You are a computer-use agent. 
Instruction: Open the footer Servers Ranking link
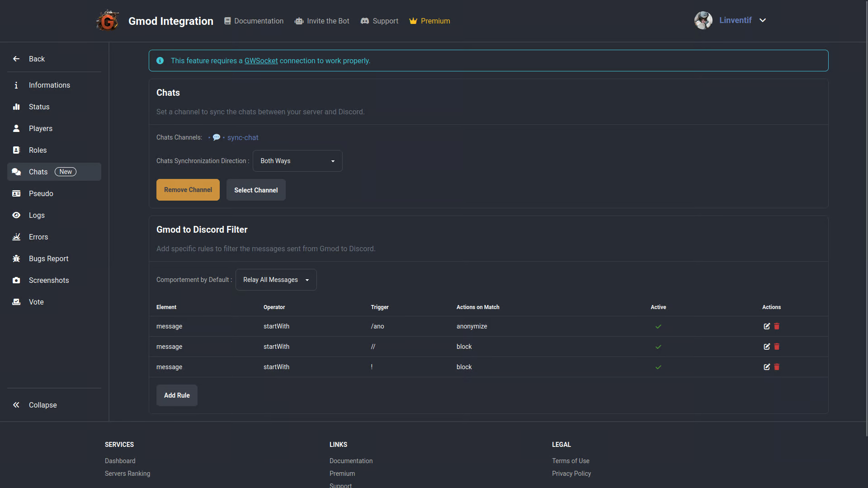point(127,474)
